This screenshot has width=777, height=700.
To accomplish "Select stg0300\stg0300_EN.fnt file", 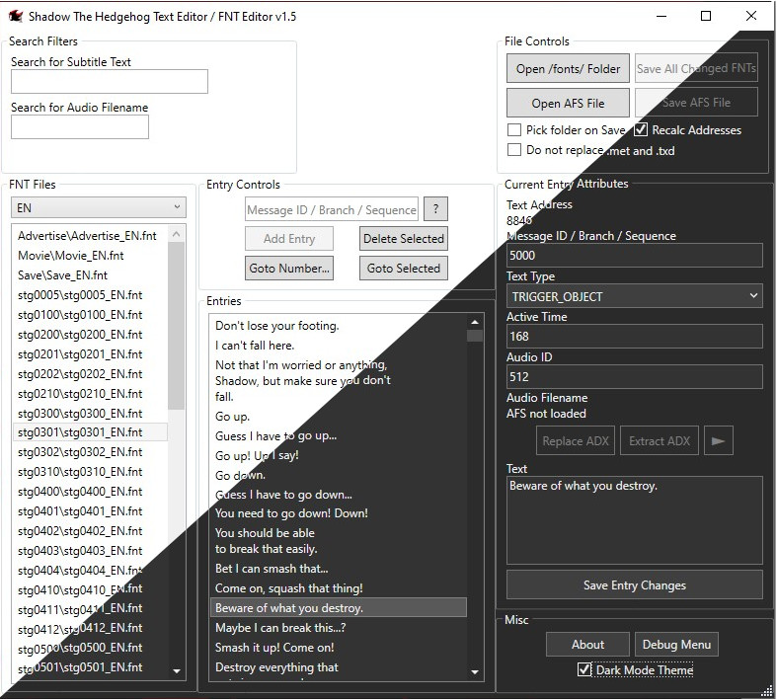I will (90, 413).
